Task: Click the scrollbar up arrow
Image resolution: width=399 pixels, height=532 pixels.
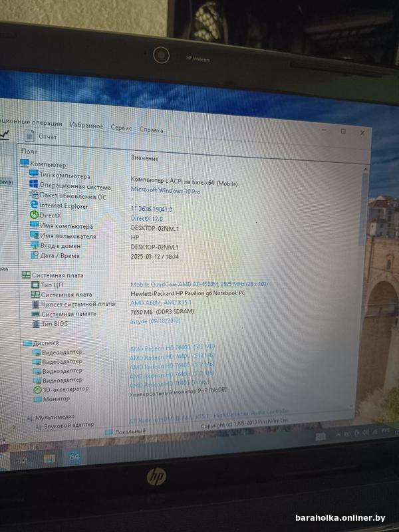Action: (x=365, y=168)
